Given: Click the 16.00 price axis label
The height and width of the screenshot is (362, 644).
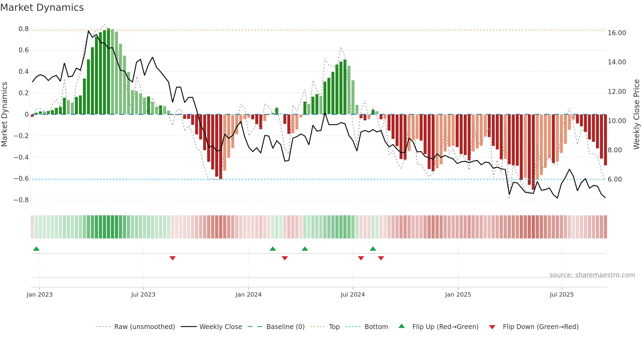Looking at the screenshot, I should [x=617, y=33].
